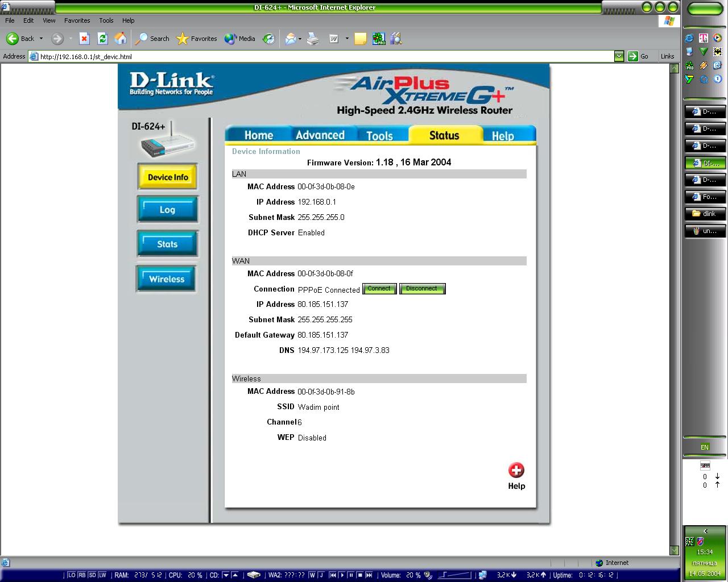This screenshot has height=582, width=728.
Task: Click the yellow note toolbar icon
Action: point(360,39)
